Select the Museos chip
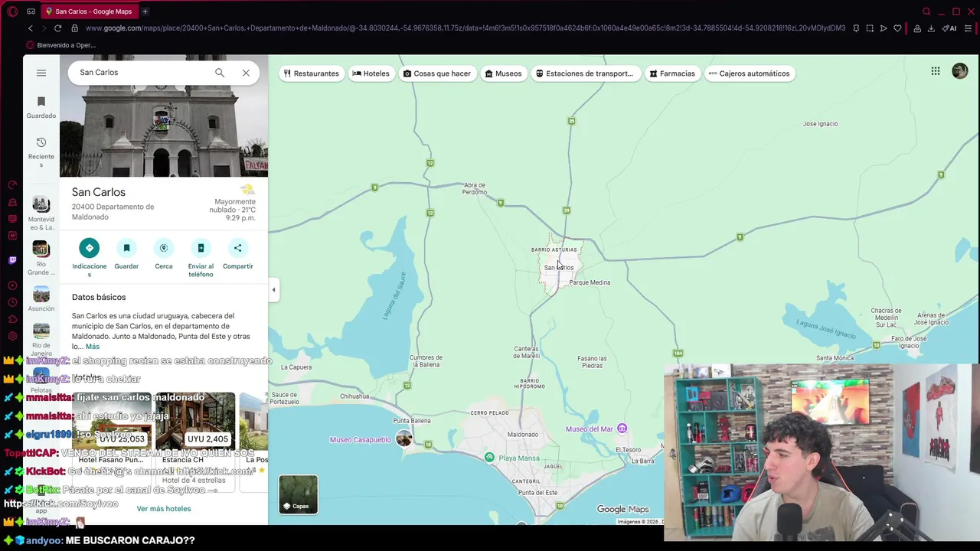The height and width of the screenshot is (551, 980). pyautogui.click(x=503, y=73)
